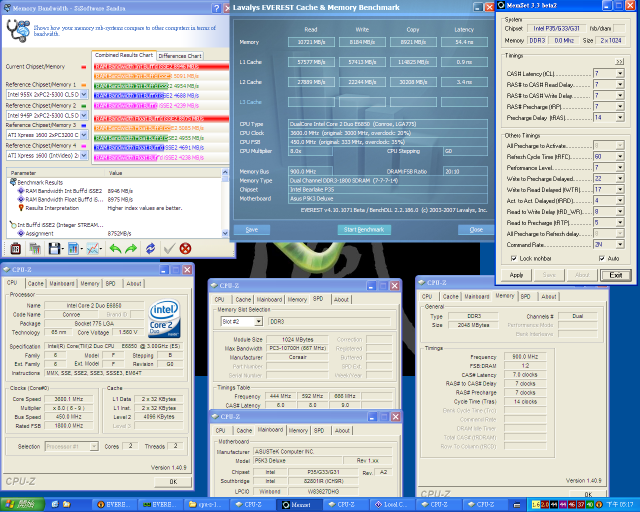This screenshot has width=640, height=512.
Task: Click the green Forward arrow in Sandra
Action: 131,248
